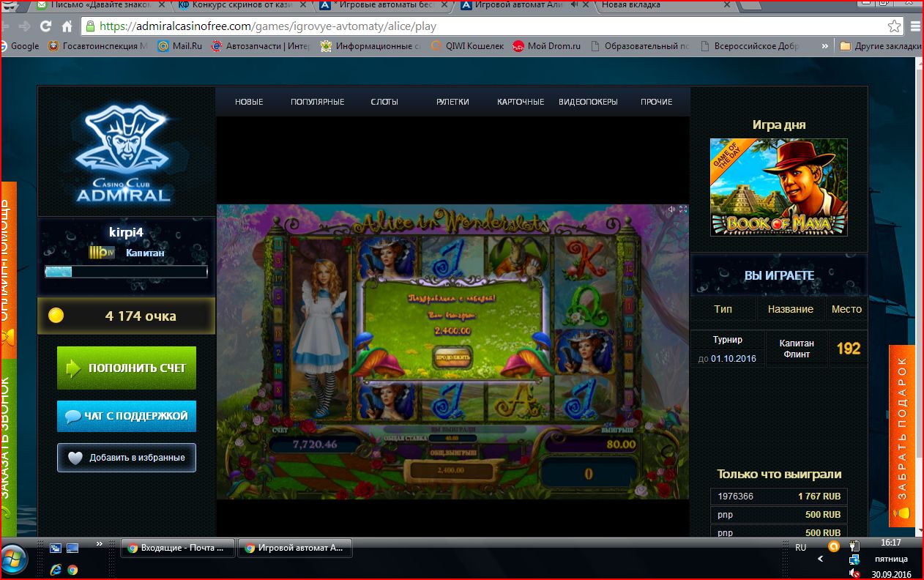Click the Капитан level progress bar
The width and height of the screenshot is (924, 580).
126,272
